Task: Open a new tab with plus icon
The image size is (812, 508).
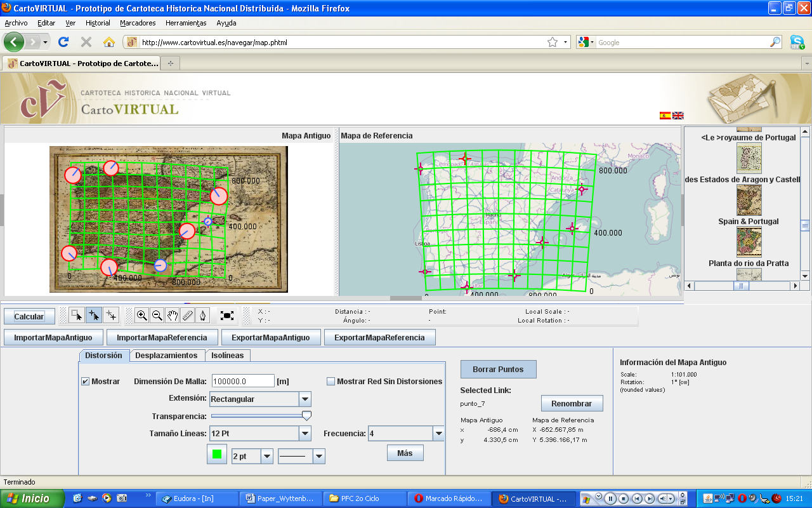Action: pyautogui.click(x=170, y=63)
